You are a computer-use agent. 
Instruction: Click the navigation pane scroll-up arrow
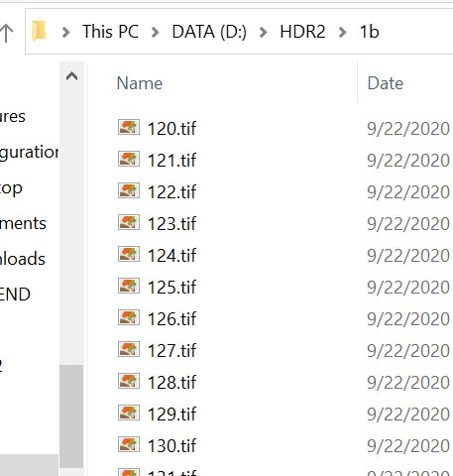[71, 76]
